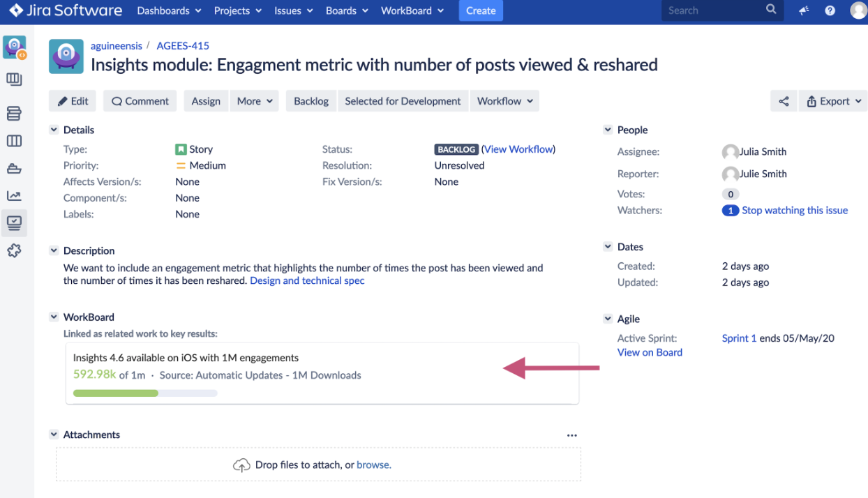Open the Jira Software home logo
The width and height of the screenshot is (868, 498).
66,10
